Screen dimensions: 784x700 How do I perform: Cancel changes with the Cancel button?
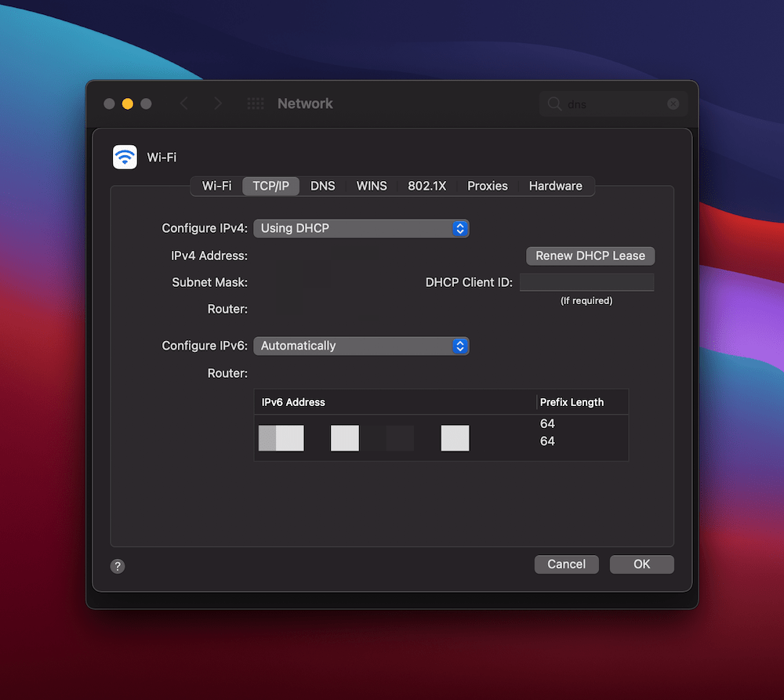click(x=566, y=564)
